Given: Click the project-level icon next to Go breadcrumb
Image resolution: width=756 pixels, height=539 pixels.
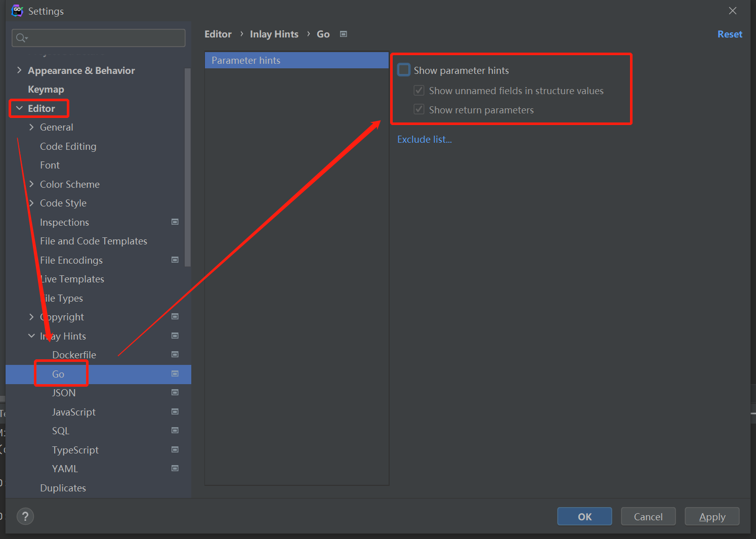Looking at the screenshot, I should coord(344,34).
